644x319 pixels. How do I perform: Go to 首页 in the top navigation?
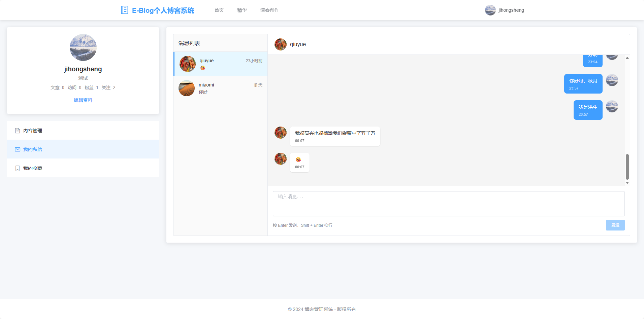[x=219, y=10]
